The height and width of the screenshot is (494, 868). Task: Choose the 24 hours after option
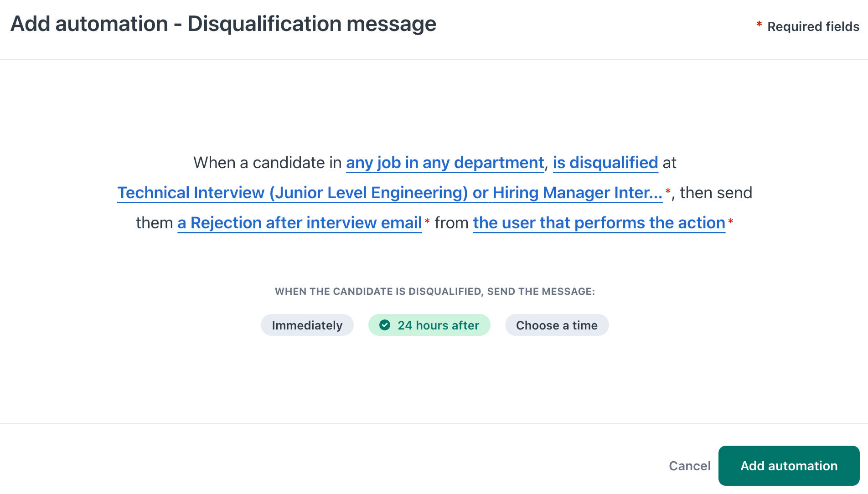coord(429,325)
